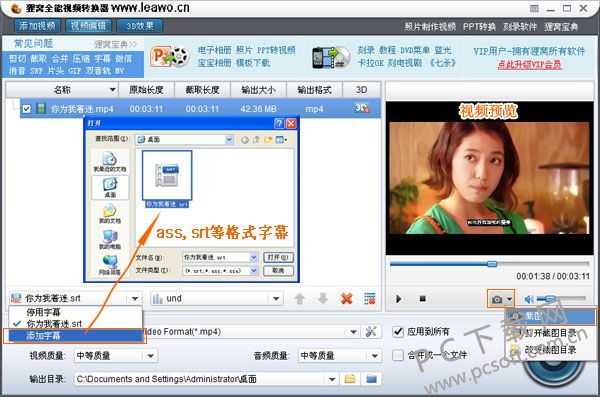Viewport: 600px width, 397px height.
Task: Click the help button in the 打开 dialog
Action: pyautogui.click(x=279, y=123)
